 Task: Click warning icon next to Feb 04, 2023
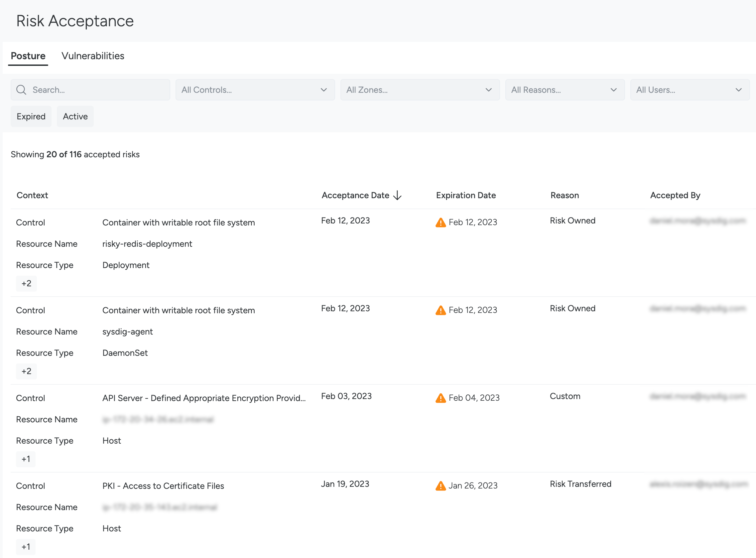click(441, 398)
